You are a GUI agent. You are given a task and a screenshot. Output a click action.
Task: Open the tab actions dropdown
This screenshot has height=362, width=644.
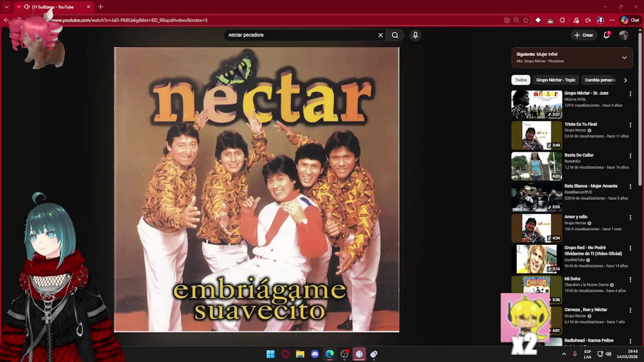click(7, 7)
